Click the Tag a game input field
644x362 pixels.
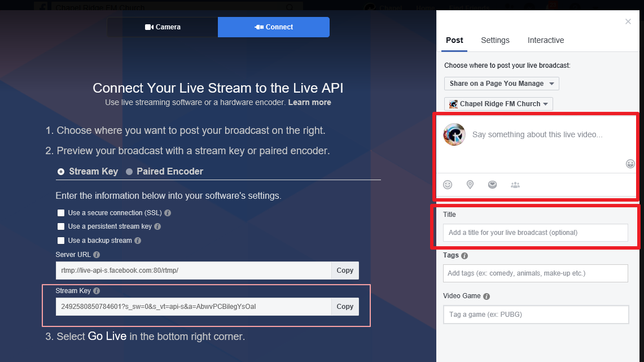click(x=536, y=315)
